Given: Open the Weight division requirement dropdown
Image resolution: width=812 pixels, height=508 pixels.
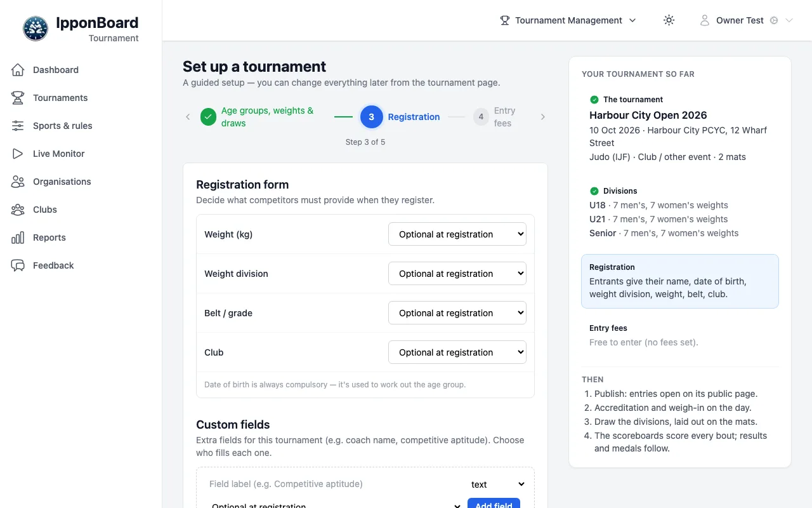Looking at the screenshot, I should pyautogui.click(x=457, y=274).
